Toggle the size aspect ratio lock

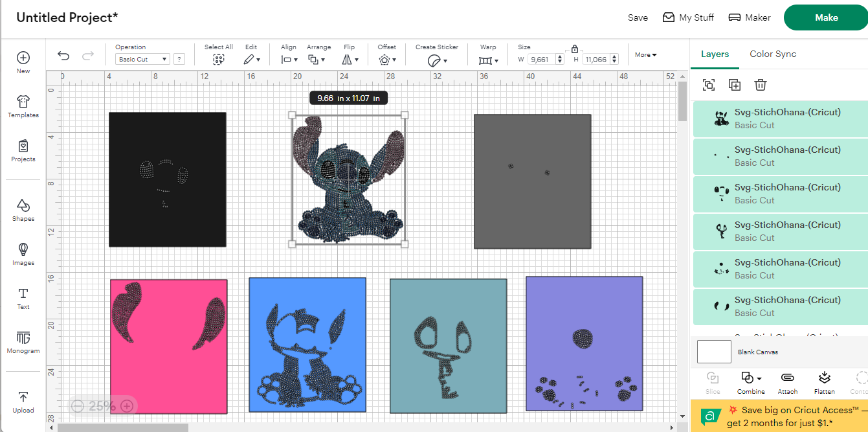coord(575,49)
